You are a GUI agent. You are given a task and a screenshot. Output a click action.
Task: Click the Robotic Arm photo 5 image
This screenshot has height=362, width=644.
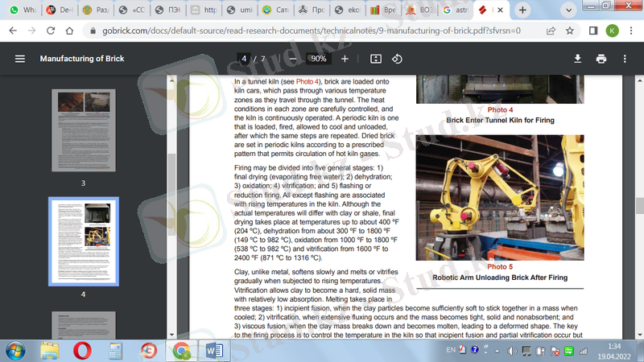coord(500,197)
